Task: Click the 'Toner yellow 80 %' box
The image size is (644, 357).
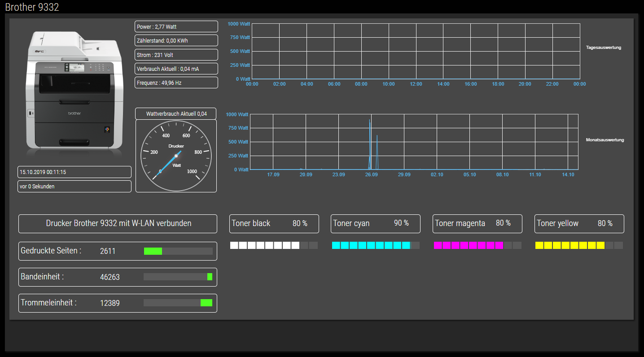Action: tap(579, 223)
